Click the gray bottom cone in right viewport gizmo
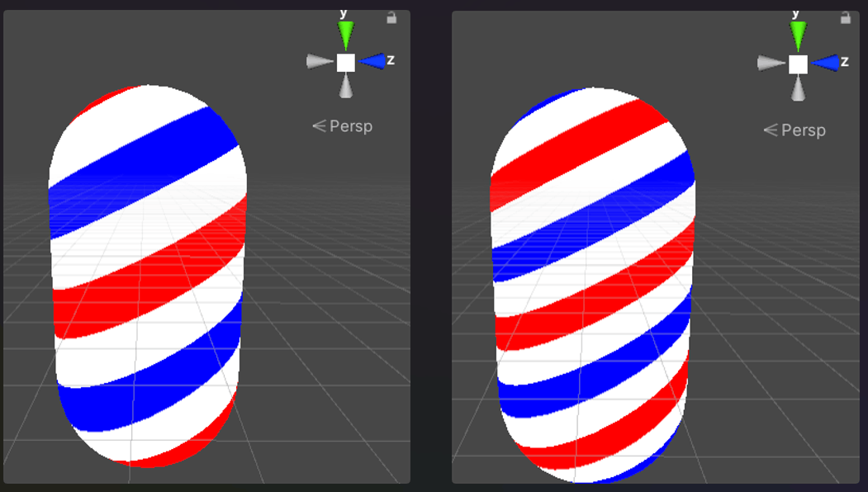Image resolution: width=868 pixels, height=492 pixels. coord(799,88)
